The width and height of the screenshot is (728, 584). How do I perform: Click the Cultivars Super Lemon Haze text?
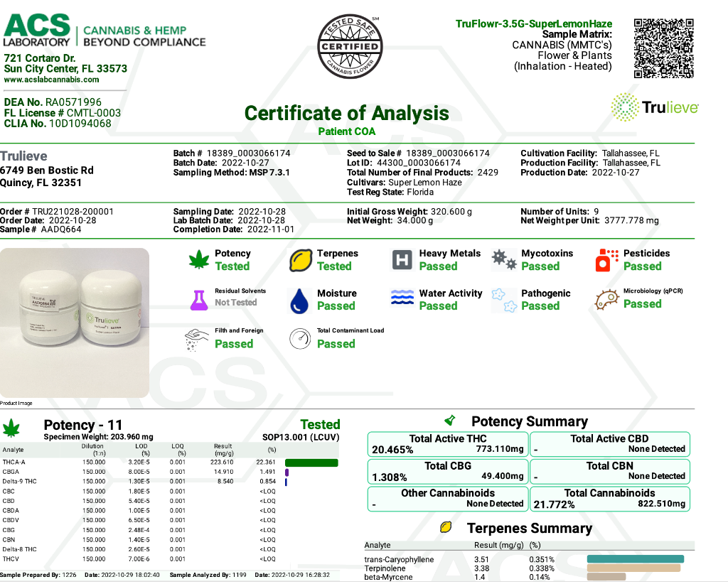(405, 183)
